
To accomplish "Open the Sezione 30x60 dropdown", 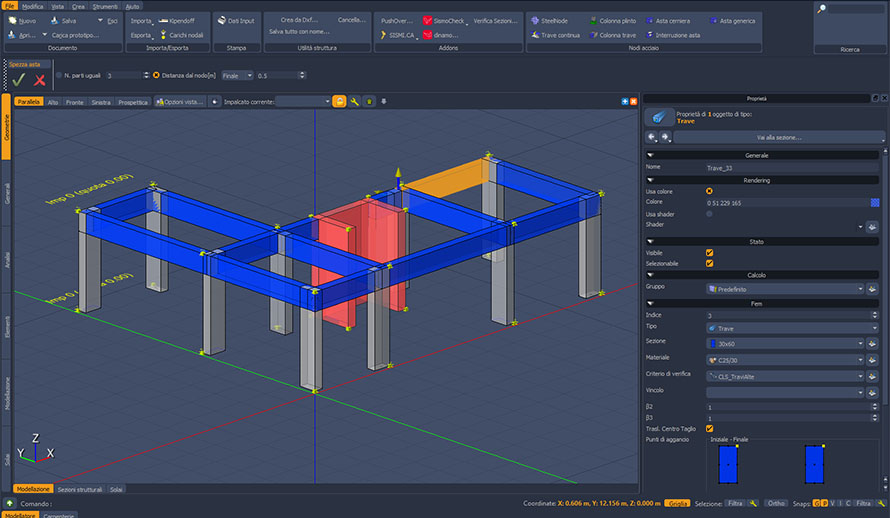I will (785, 343).
